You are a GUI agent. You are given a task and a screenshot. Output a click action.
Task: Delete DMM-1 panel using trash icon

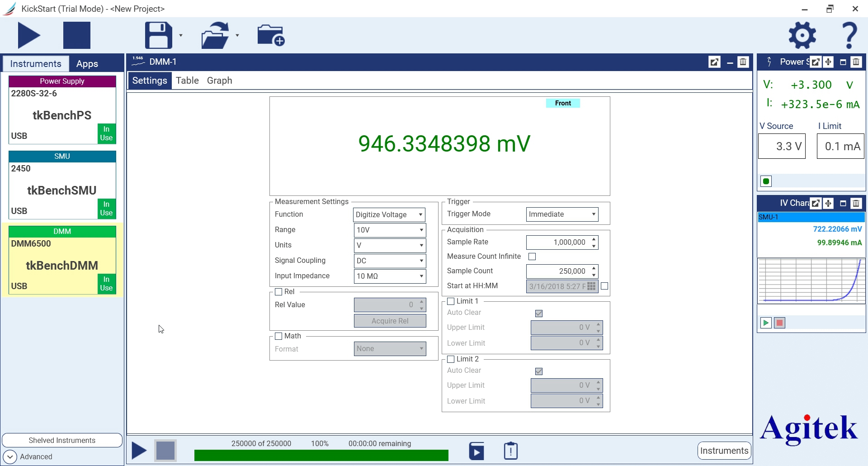(743, 62)
